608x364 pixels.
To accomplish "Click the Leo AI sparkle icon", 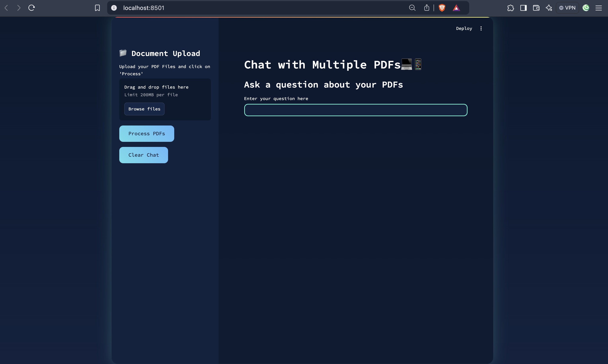I will [549, 8].
